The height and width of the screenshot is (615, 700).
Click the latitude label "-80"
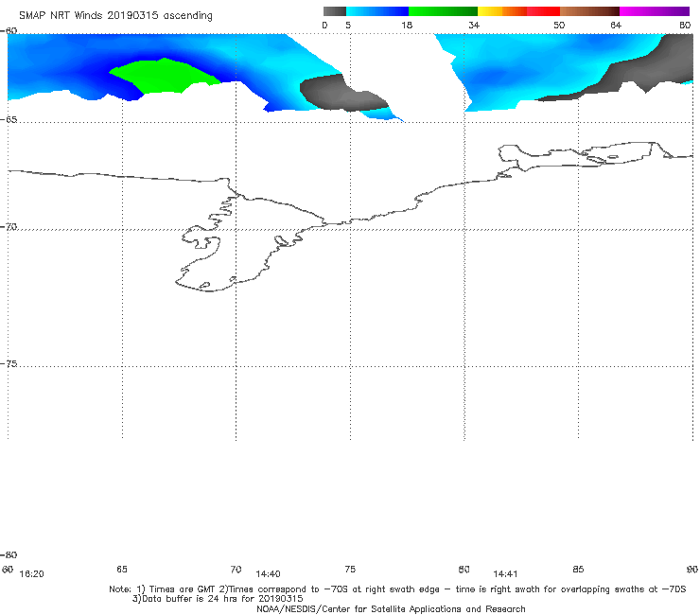9,554
